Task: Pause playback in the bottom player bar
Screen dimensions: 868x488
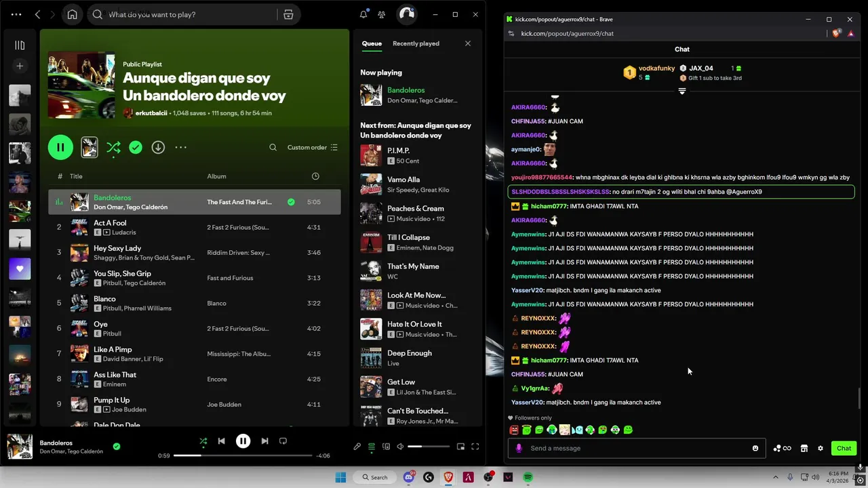Action: pyautogui.click(x=243, y=441)
